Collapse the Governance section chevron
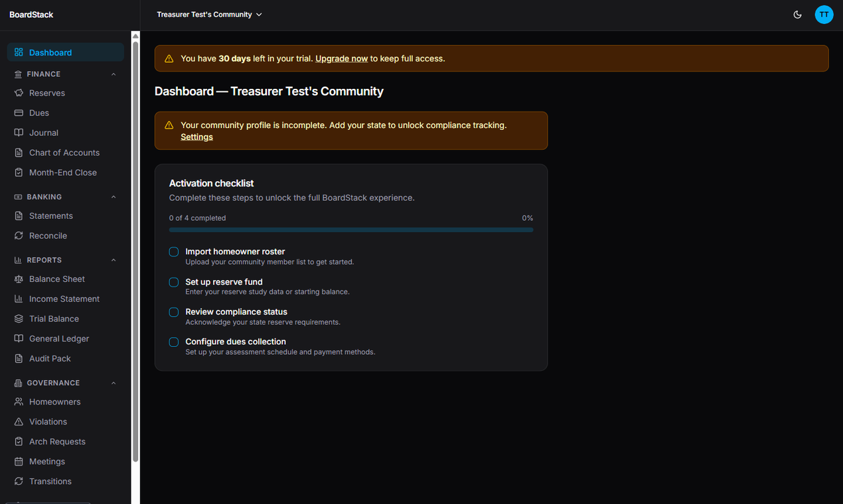The image size is (843, 504). (114, 383)
